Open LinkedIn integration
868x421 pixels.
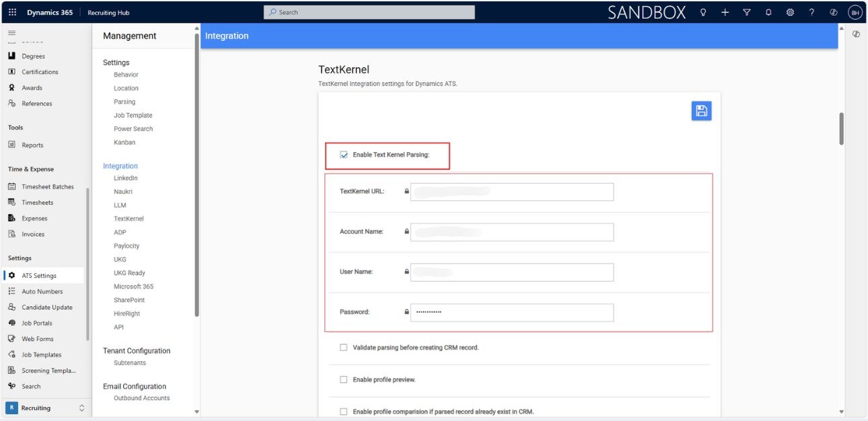(126, 178)
